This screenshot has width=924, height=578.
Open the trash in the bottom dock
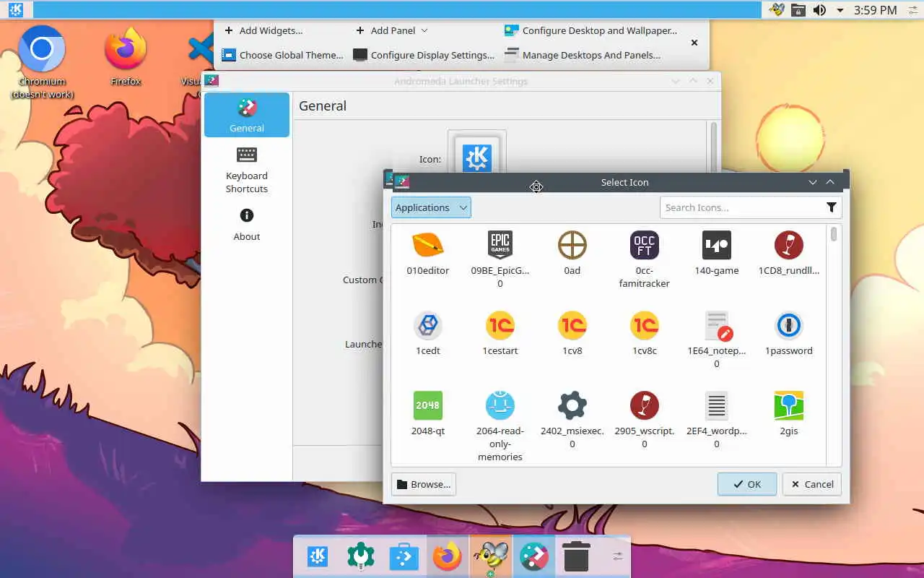(576, 556)
